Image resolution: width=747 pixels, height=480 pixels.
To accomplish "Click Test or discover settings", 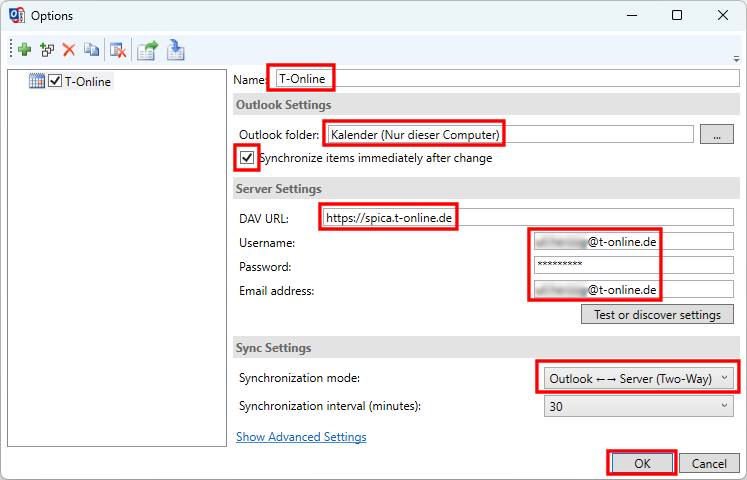I will point(657,314).
